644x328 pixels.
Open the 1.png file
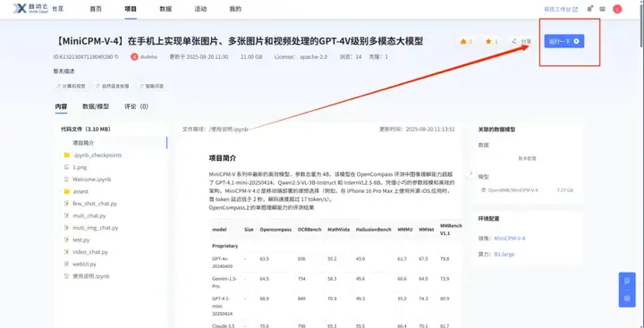click(x=80, y=167)
